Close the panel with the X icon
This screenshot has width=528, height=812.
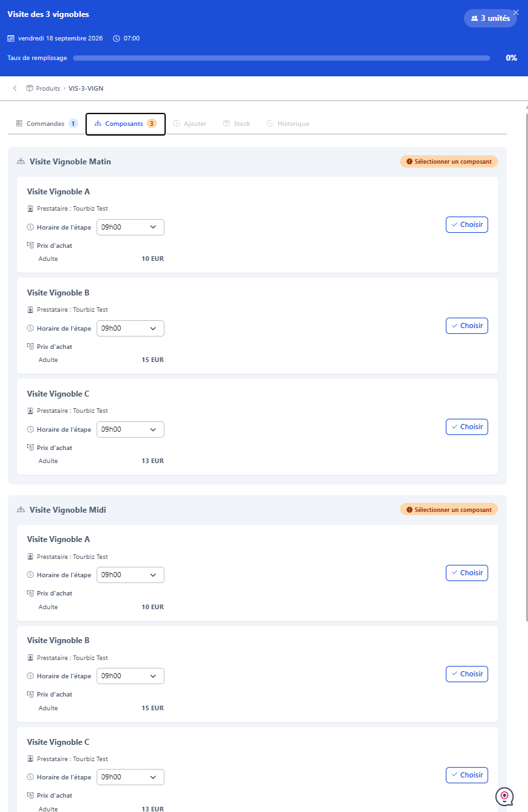tap(516, 12)
